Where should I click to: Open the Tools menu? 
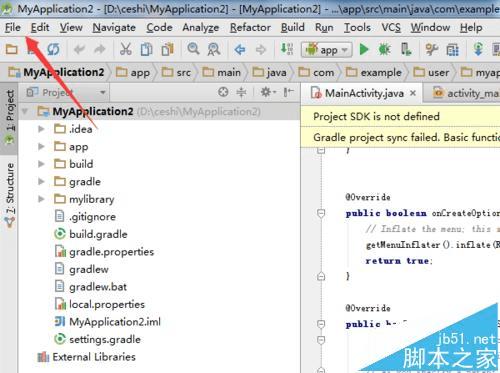coord(357,27)
